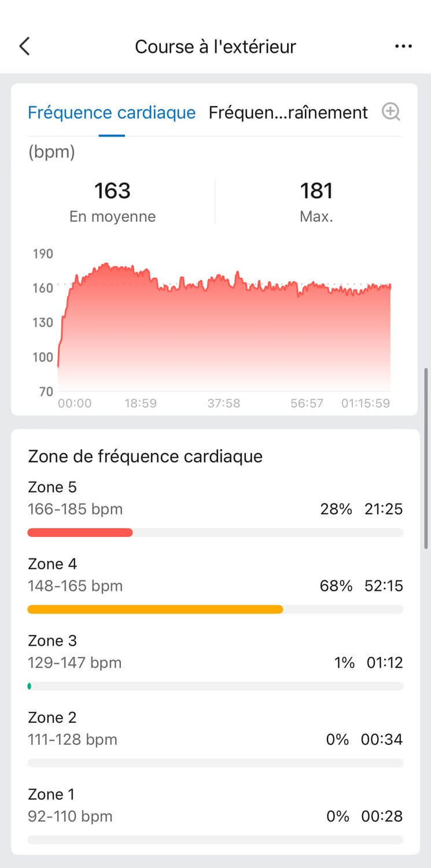Select the Zone 5 label
This screenshot has width=431, height=868.
pos(52,487)
